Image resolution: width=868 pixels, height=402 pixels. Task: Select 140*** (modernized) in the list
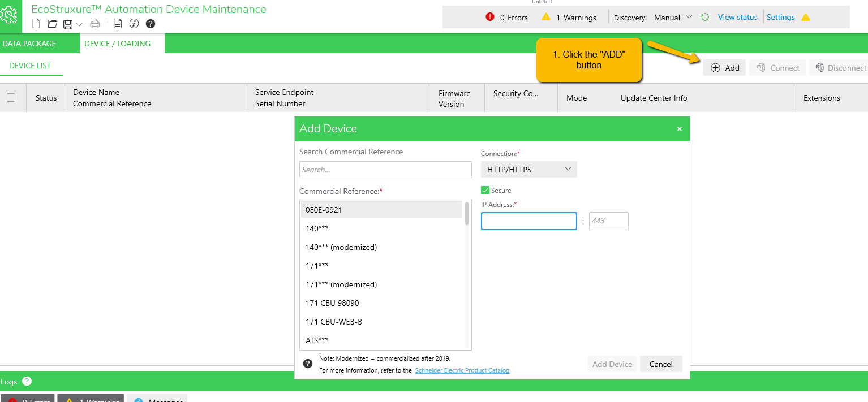(381, 247)
